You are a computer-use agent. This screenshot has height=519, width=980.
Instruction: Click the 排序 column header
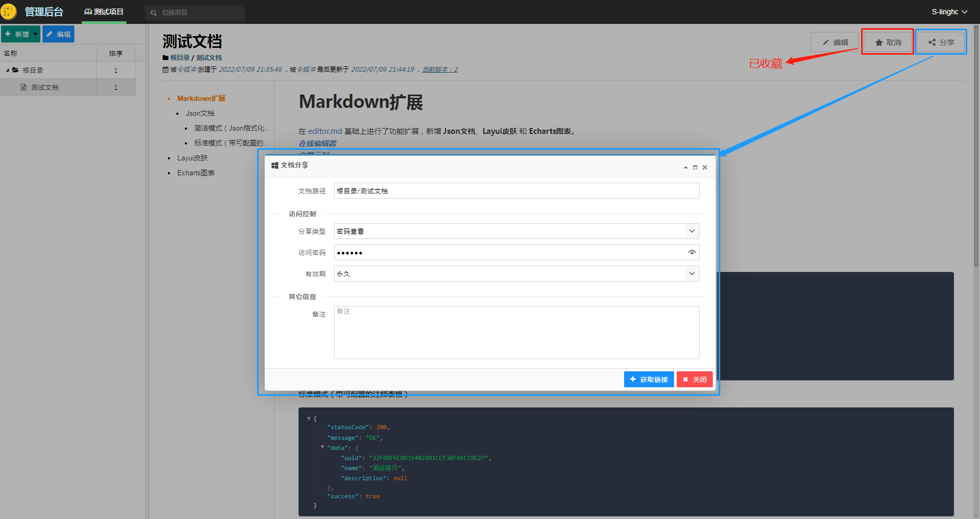pyautogui.click(x=116, y=53)
